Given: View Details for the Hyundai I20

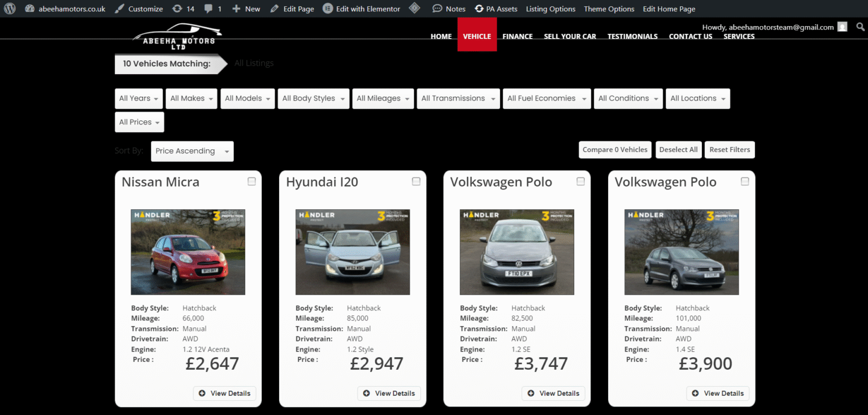Looking at the screenshot, I should coord(389,394).
